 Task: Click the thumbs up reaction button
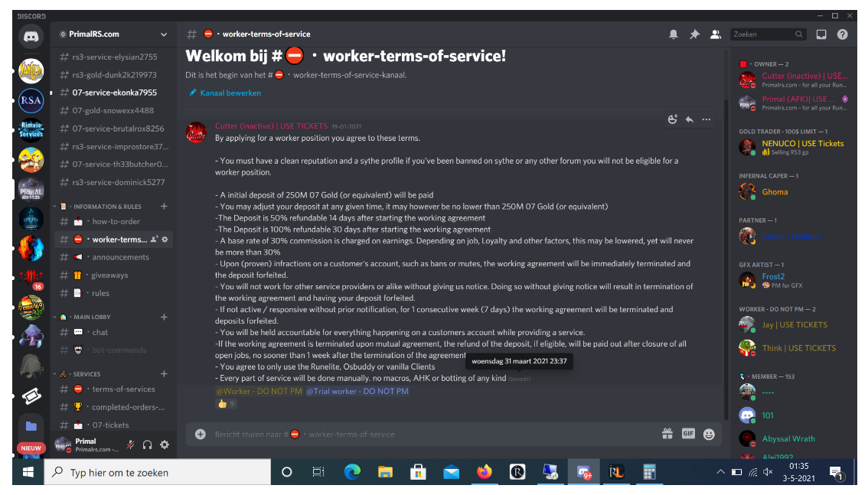coord(226,404)
